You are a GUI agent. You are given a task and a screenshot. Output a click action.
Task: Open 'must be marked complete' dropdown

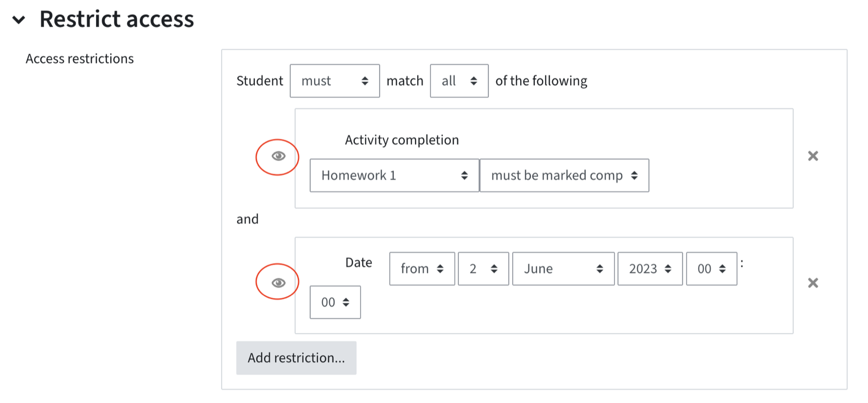(564, 175)
